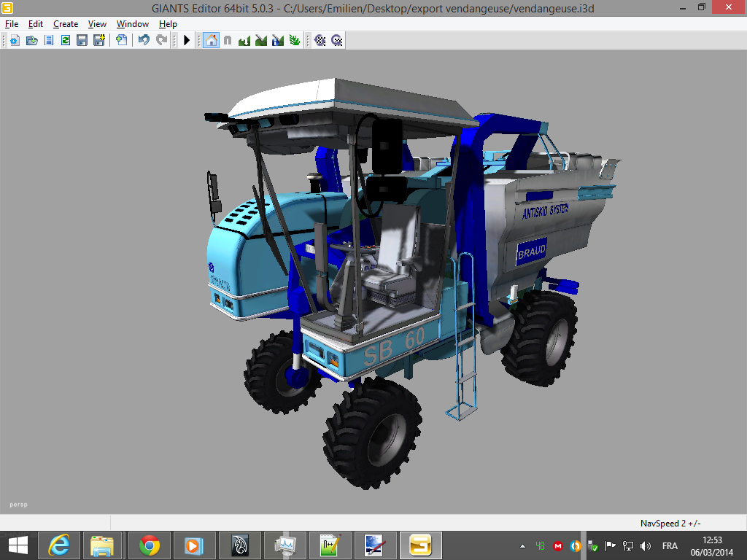This screenshot has width=747, height=560.
Task: Click the blue lined document toolbar icon
Action: coord(49,41)
